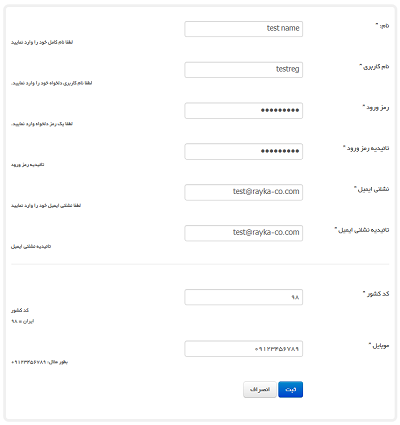Click the نشانی ایمیل email label
Viewport: 400px width, 425px height.
pyautogui.click(x=372, y=189)
